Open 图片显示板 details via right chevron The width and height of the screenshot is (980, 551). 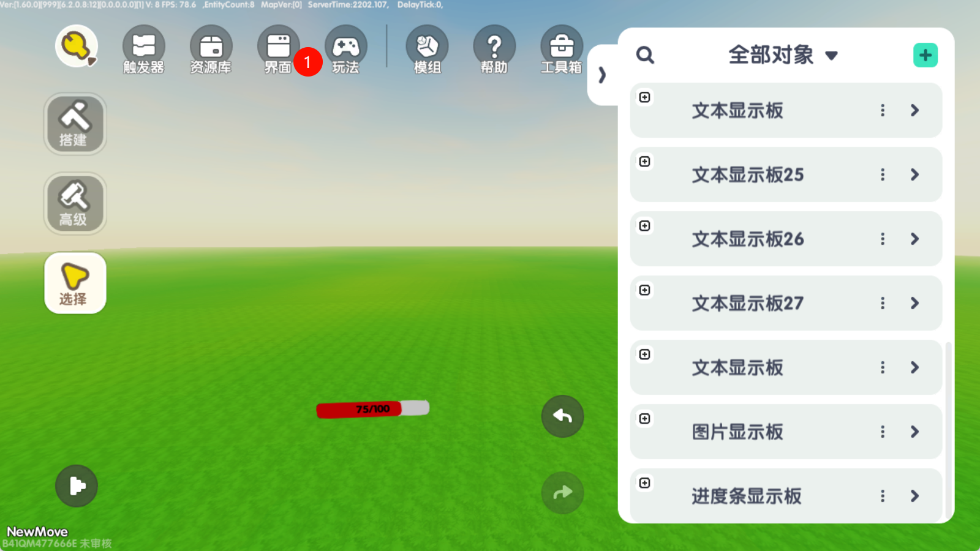(x=914, y=432)
